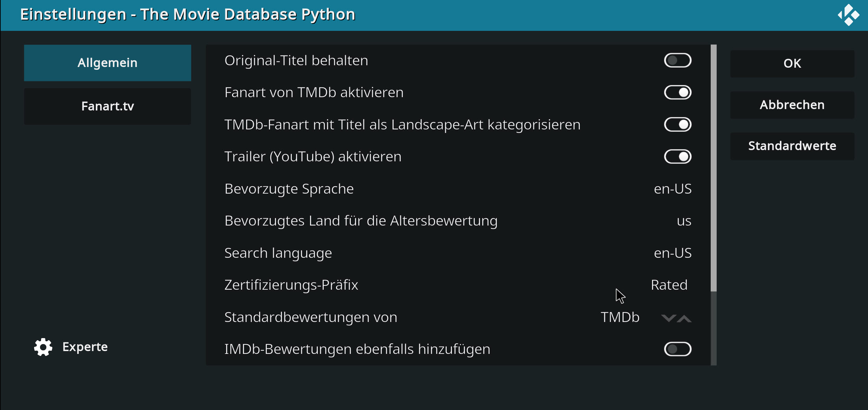Screen dimensions: 868x410
Task: Click the up arrow for Standardbewertungen von
Action: (684, 318)
